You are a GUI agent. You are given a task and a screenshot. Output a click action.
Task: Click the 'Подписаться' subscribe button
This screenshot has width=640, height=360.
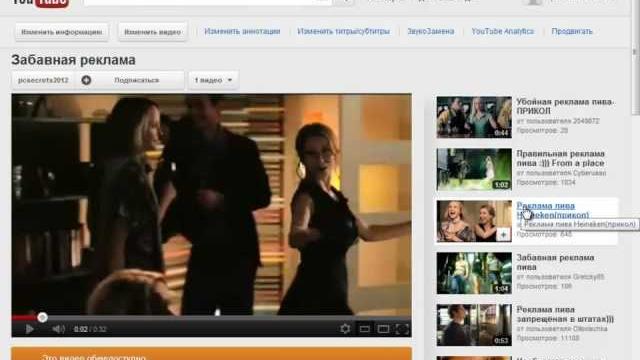[136, 80]
